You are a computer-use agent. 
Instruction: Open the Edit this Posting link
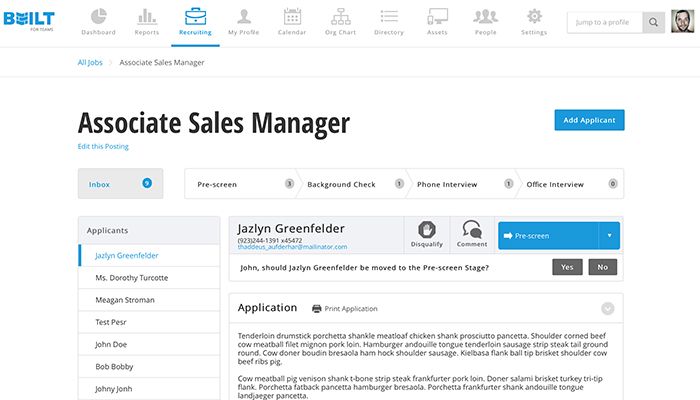pyautogui.click(x=103, y=147)
